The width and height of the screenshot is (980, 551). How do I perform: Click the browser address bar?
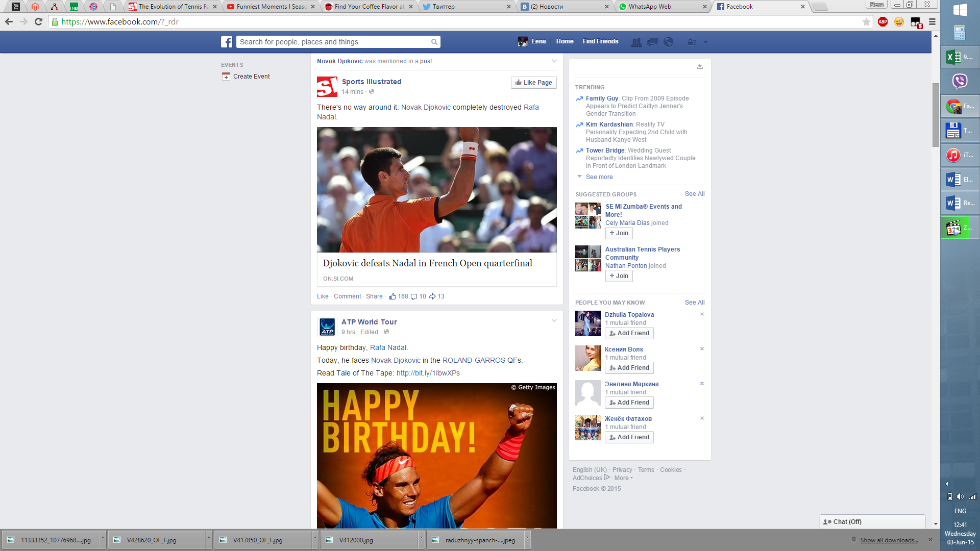tap(459, 21)
